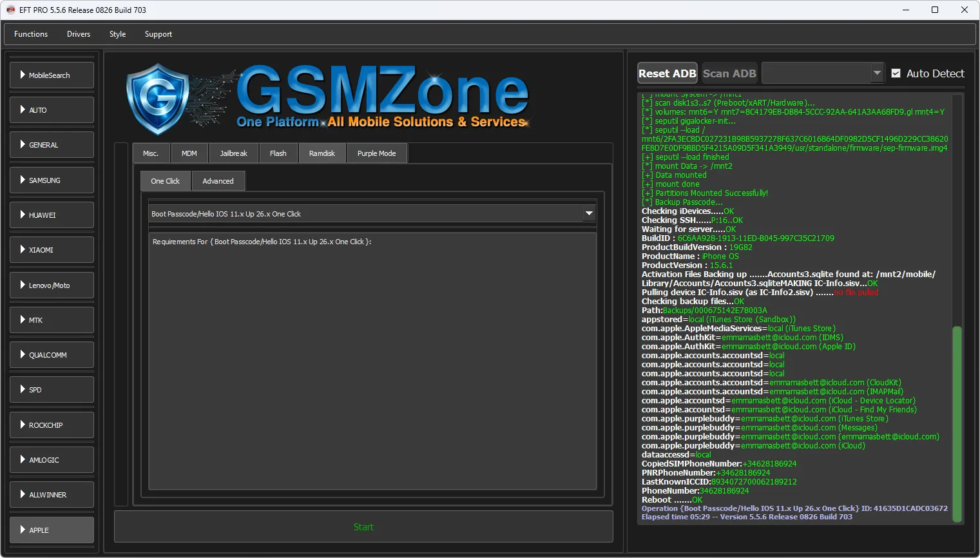This screenshot has width=980, height=558.
Task: Expand the SAMSUNG sidebar category
Action: click(x=52, y=180)
